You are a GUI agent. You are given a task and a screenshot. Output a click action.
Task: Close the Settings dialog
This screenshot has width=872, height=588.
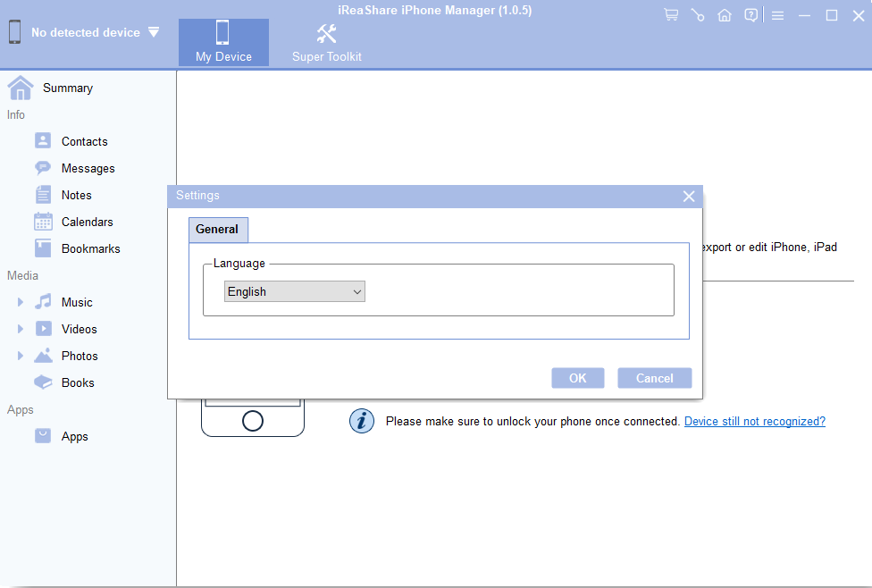(689, 196)
